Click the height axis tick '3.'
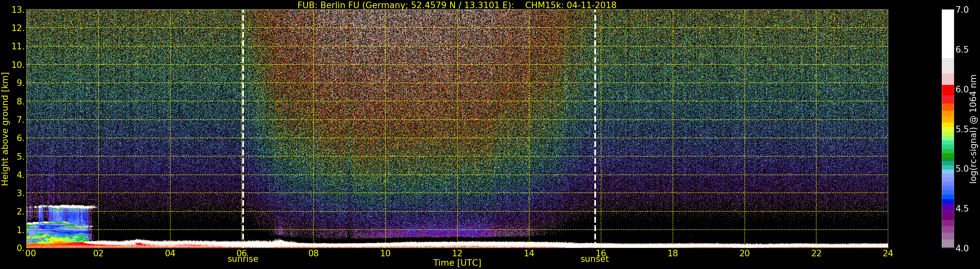Viewport: 980px width, 269px height. tap(21, 193)
